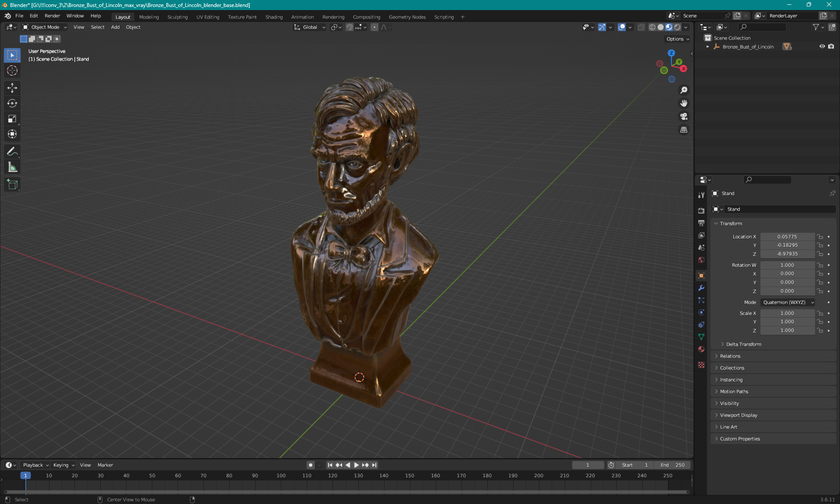This screenshot has height=504, width=840.
Task: Switch to the UV Editing workspace tab
Action: click(208, 17)
